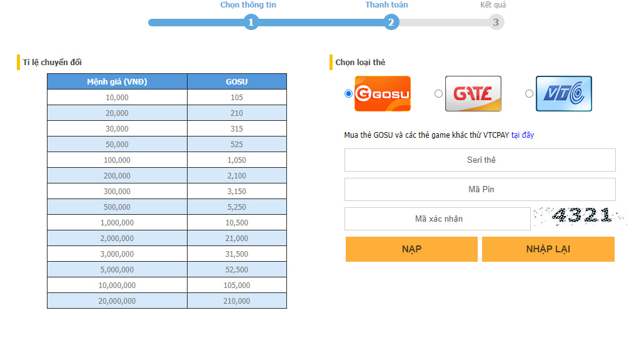Click the 1,000,000 denomination cell
Viewport: 644px width, 340px height.
pos(117,222)
